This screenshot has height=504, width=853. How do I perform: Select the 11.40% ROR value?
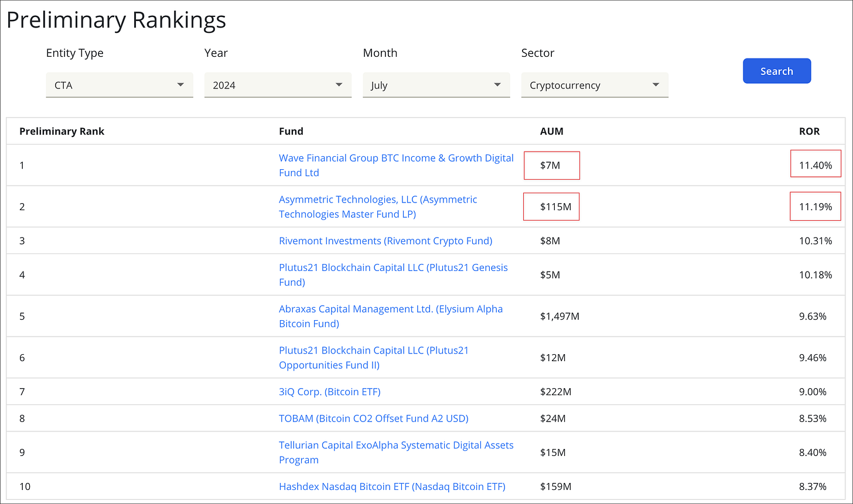pos(816,165)
